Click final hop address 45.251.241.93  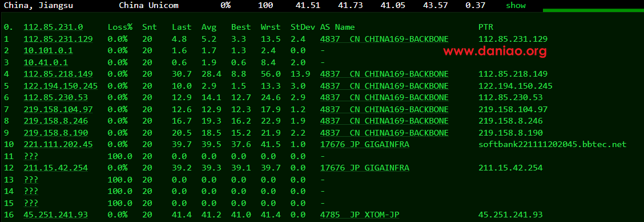[55, 215]
